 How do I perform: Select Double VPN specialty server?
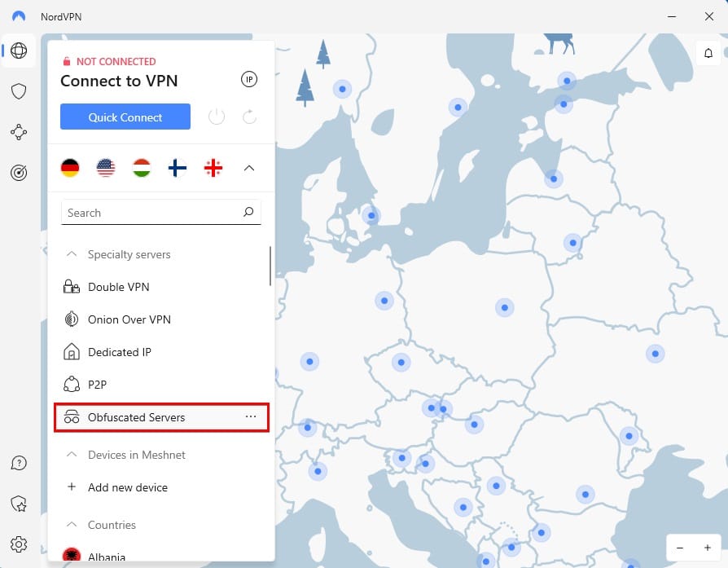coord(161,287)
